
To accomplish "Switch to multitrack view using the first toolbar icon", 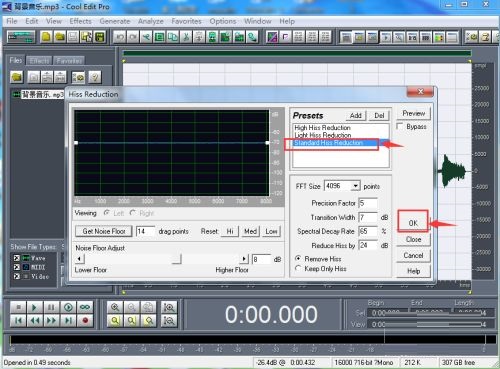I will point(21,37).
